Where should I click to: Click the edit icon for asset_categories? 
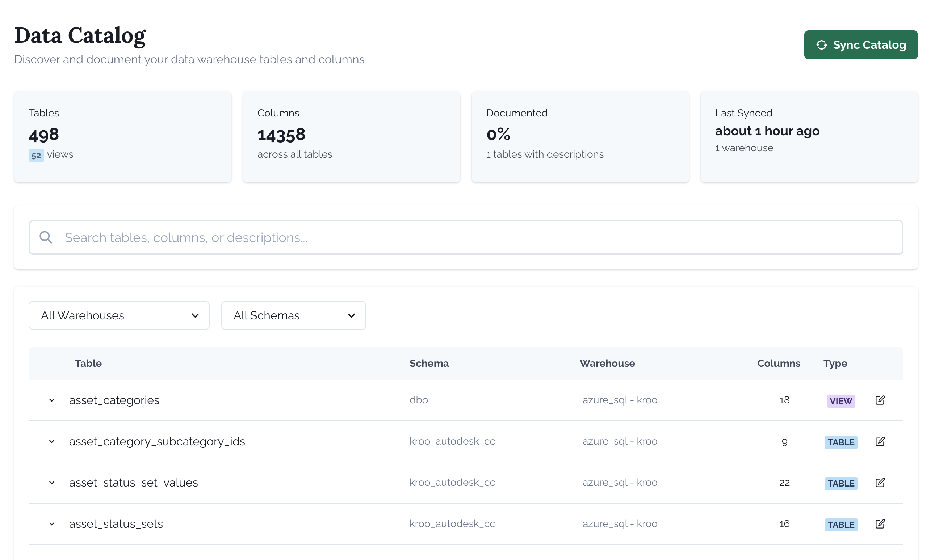[x=880, y=400]
